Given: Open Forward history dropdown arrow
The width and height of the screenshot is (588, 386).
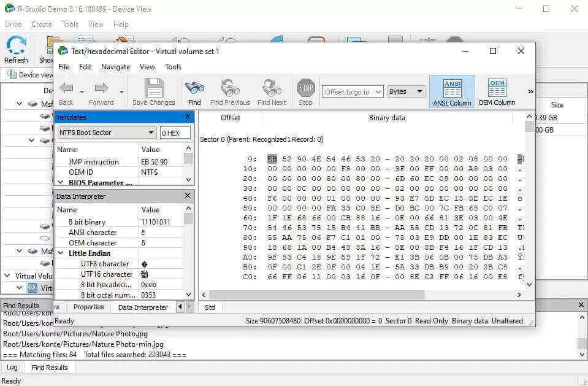Looking at the screenshot, I should click(121, 91).
